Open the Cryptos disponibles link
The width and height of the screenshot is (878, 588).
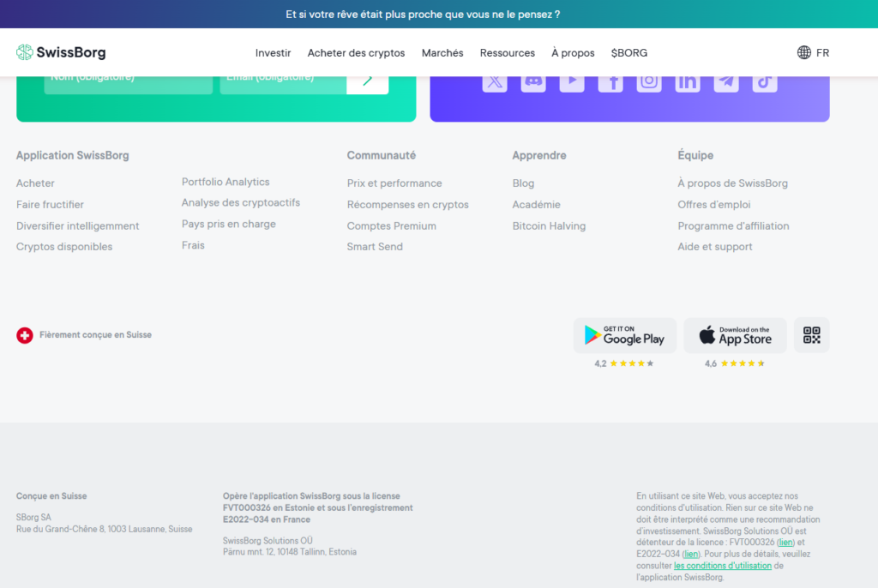64,246
